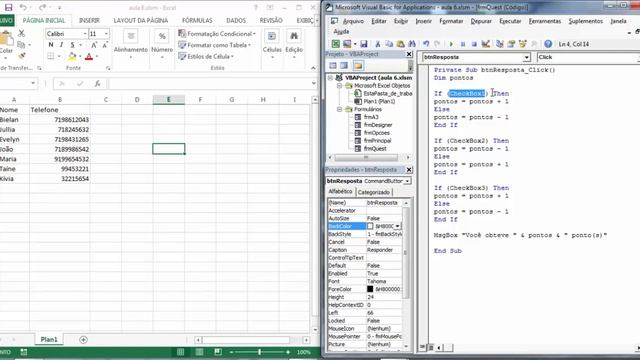Click the Project Explorer icon in VBA toolbar
640x360 pixels.
coord(500,44)
